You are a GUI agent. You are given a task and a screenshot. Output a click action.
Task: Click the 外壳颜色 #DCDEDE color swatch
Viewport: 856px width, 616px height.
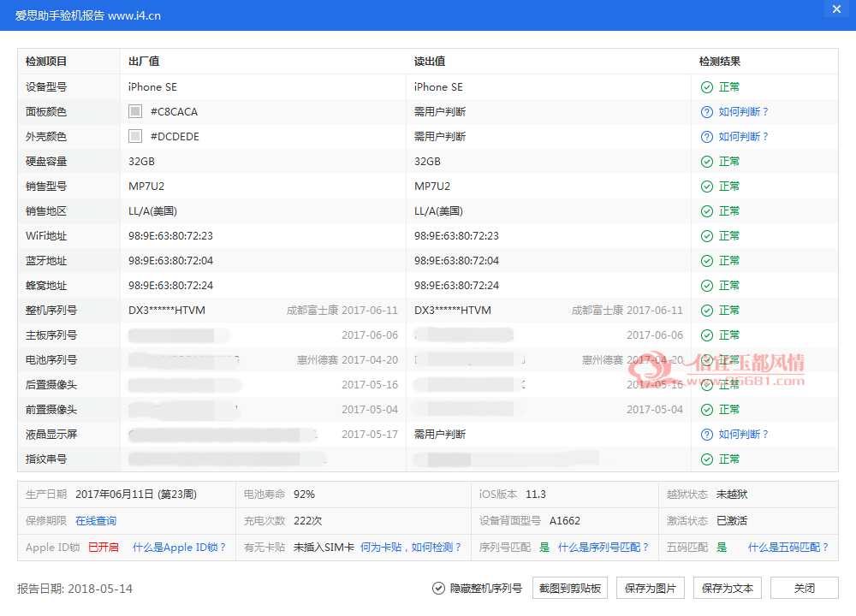point(135,136)
